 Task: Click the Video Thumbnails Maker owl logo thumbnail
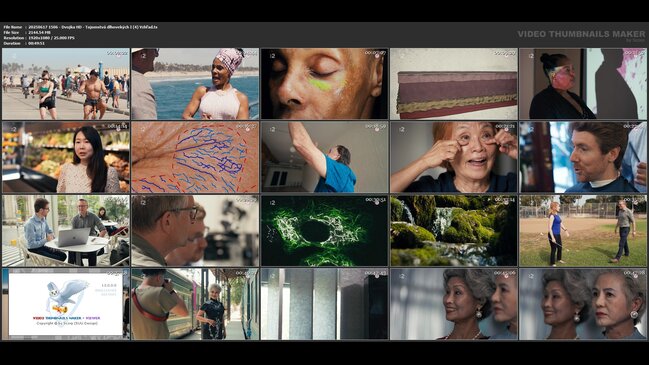(66, 304)
